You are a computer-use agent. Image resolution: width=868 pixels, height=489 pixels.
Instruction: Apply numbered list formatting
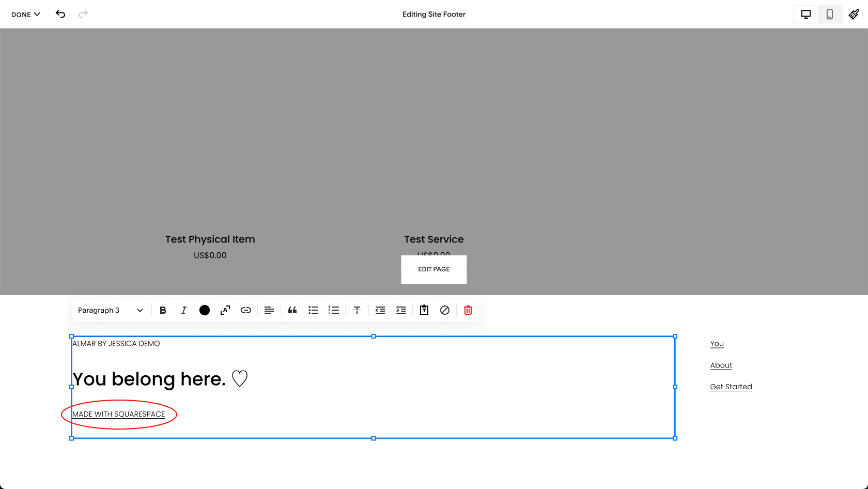334,310
